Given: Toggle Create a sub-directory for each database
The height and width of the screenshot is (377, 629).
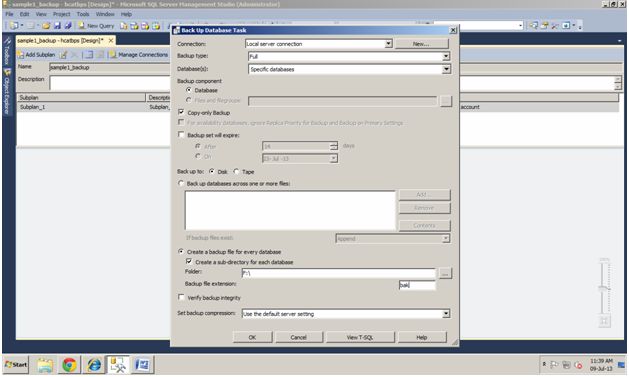Looking at the screenshot, I should [x=189, y=261].
